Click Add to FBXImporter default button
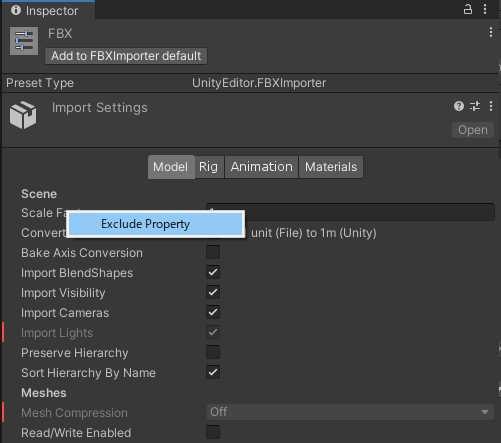The image size is (501, 443). pos(126,56)
